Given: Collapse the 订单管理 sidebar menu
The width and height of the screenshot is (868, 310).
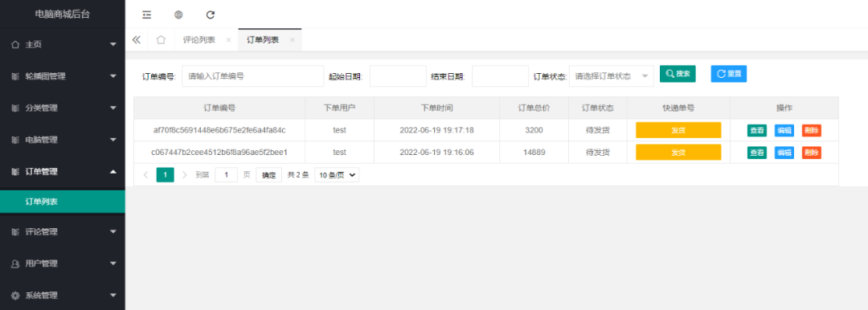Looking at the screenshot, I should (x=63, y=172).
